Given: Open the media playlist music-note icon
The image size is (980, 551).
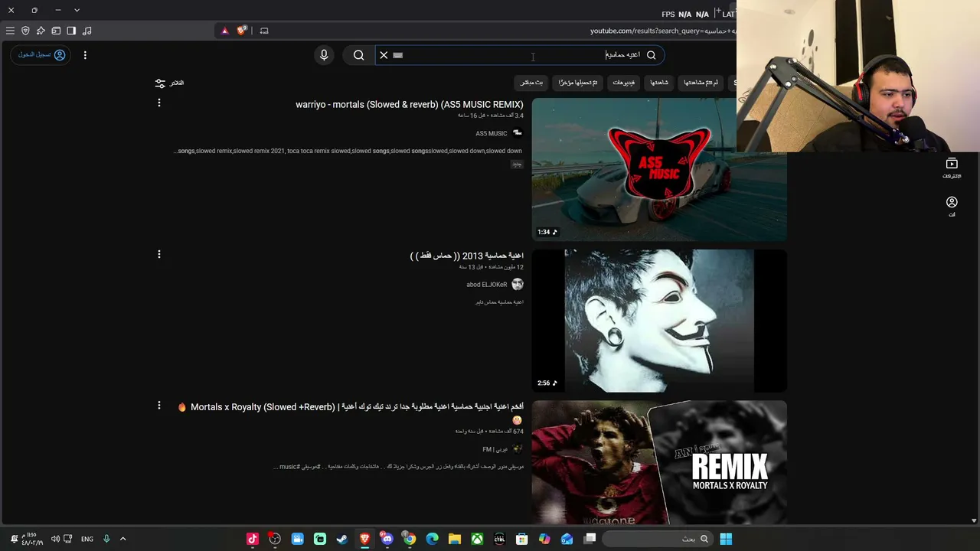Looking at the screenshot, I should click(x=87, y=31).
